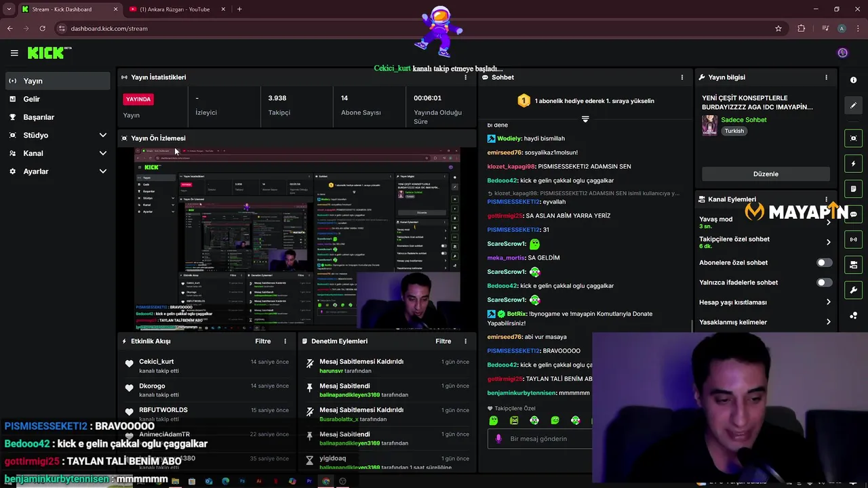868x488 pixels.
Task: Click Sadece Sohbet category link
Action: point(744,120)
